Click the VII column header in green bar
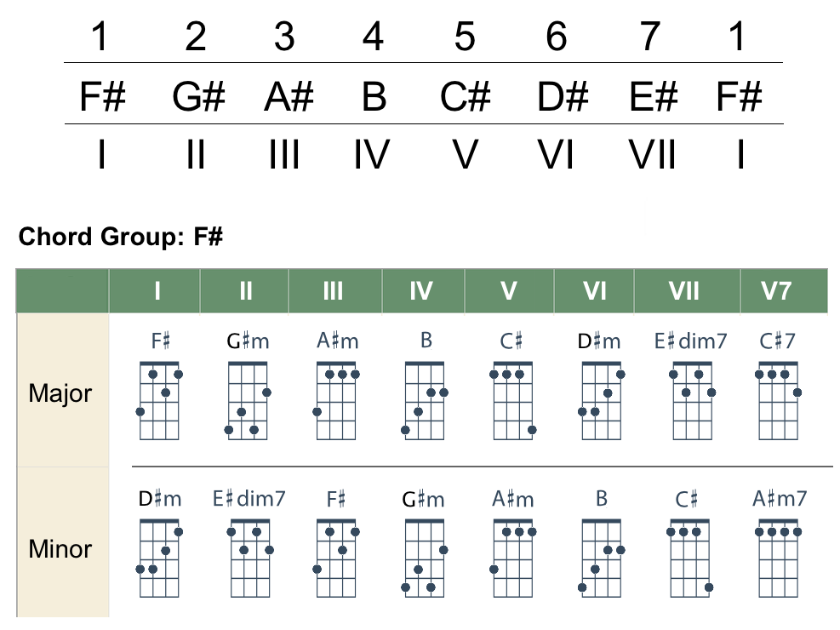Viewport: 840px width, 630px height. pos(684,291)
